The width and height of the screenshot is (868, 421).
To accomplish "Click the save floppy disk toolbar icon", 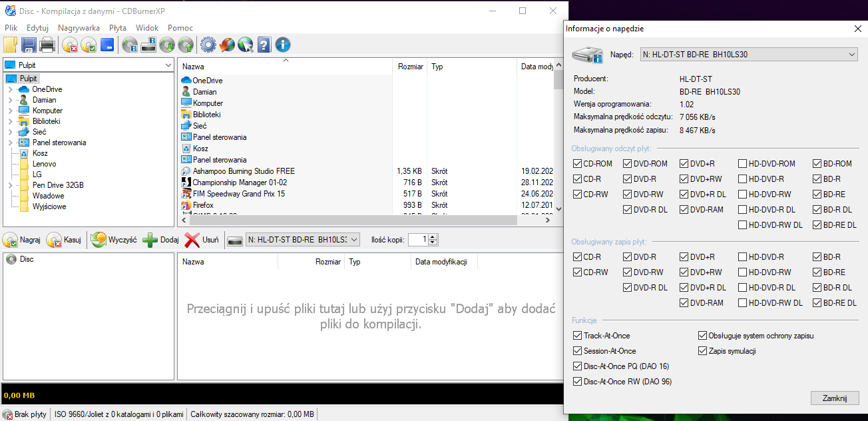I will point(29,45).
